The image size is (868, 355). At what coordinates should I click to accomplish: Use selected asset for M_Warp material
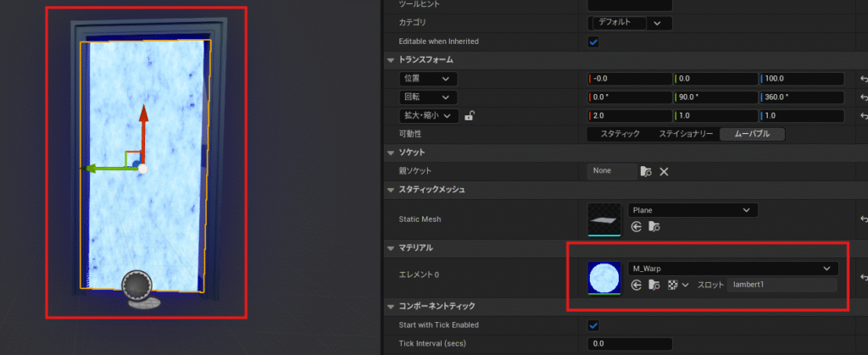pos(637,285)
